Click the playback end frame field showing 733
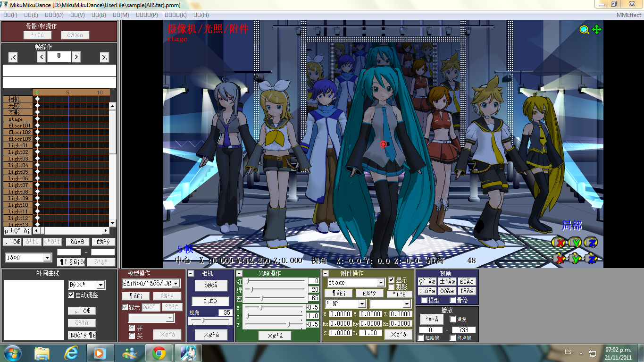This screenshot has height=362, width=644. pos(464,330)
